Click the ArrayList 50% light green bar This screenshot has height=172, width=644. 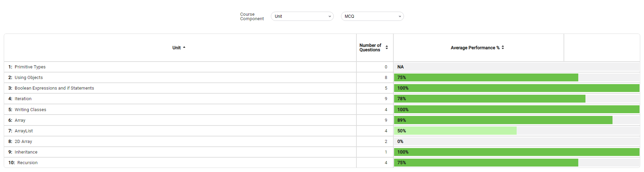click(x=455, y=131)
